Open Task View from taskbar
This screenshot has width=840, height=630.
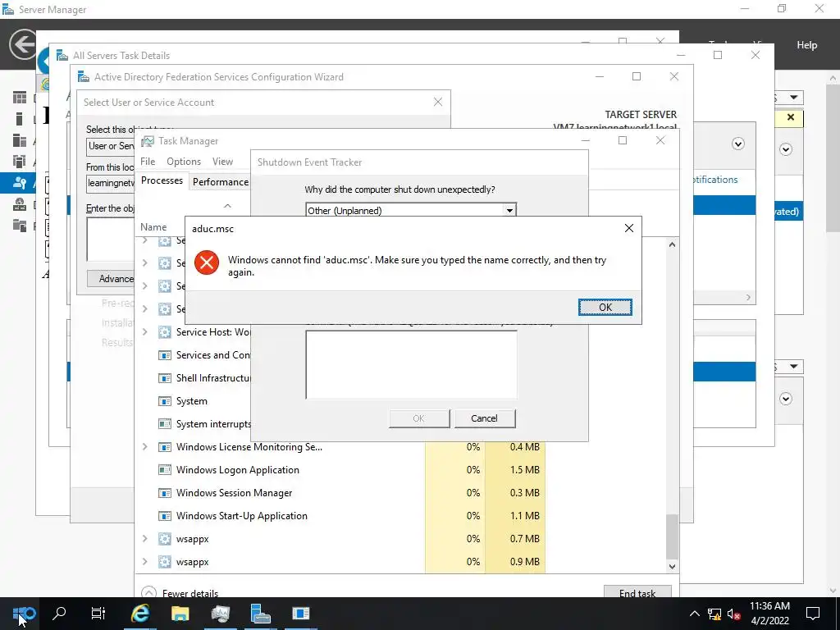click(98, 614)
